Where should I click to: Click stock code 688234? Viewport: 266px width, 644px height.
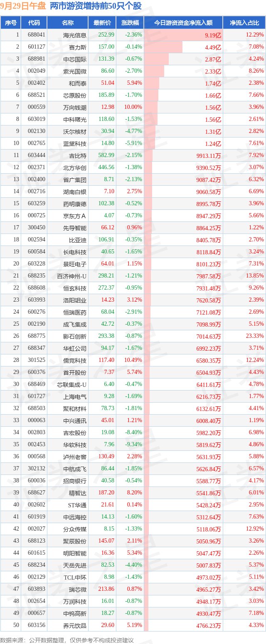pyautogui.click(x=37, y=565)
